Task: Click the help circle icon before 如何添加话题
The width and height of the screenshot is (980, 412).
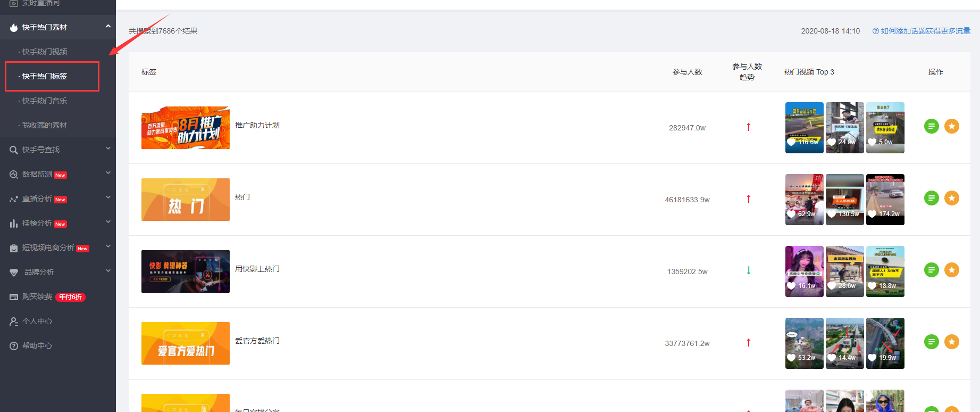Action: click(x=875, y=31)
